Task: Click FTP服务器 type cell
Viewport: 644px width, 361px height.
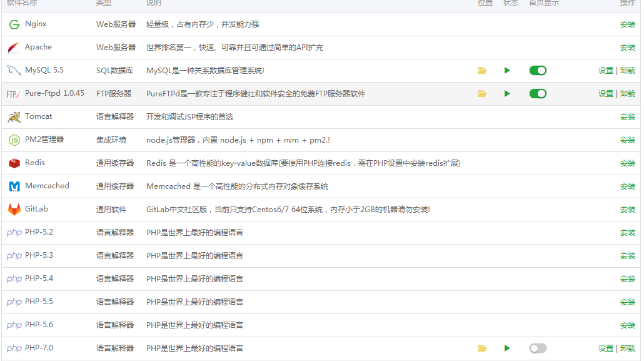Action: (114, 94)
